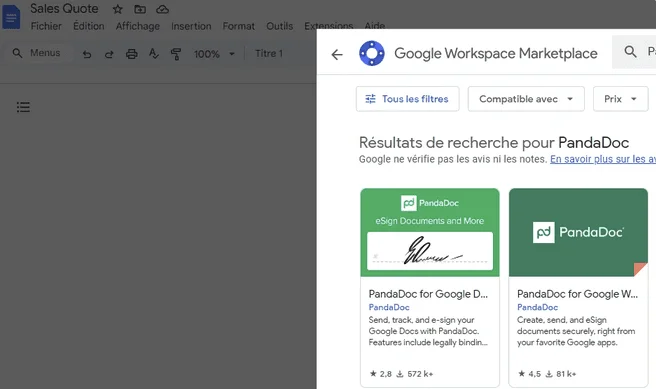Open the Fichier menu
This screenshot has width=656, height=389.
[46, 26]
